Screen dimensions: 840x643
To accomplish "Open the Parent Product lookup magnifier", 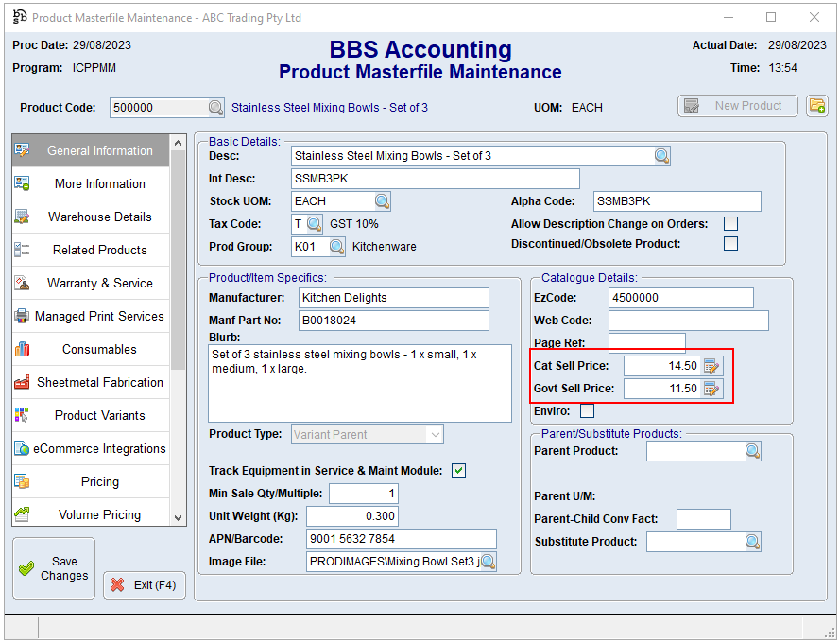I will pos(752,451).
